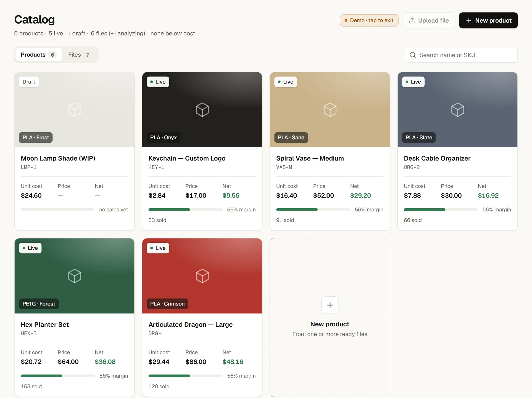Open Spiral Vase — Medium product title
Screen dimensions: 532x398
310,158
